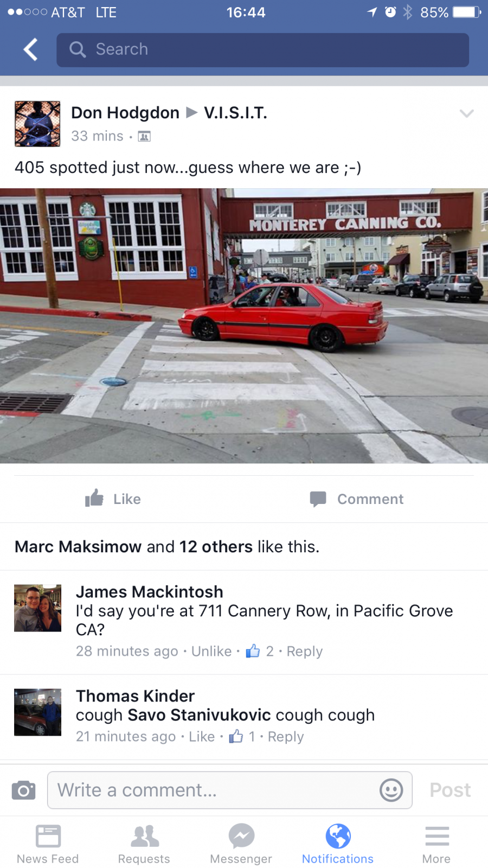Toggle Like on the post

(x=113, y=499)
